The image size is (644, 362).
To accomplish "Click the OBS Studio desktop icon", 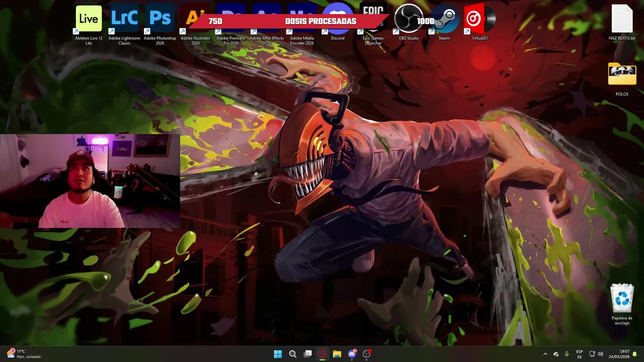I will click(x=409, y=23).
